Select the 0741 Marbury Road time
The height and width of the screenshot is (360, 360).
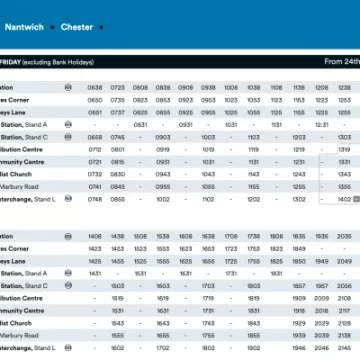95,187
